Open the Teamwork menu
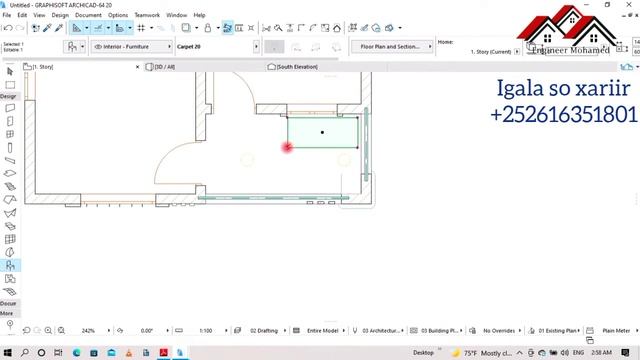The height and width of the screenshot is (360, 640). click(x=147, y=15)
